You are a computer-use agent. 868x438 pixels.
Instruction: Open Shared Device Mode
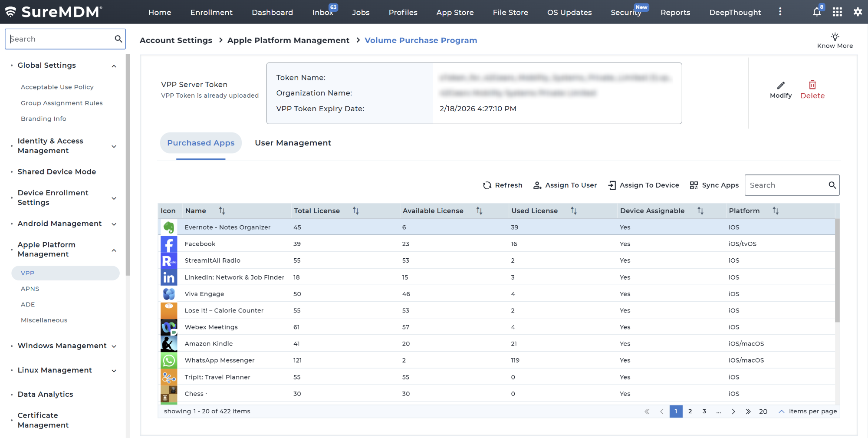(x=57, y=171)
